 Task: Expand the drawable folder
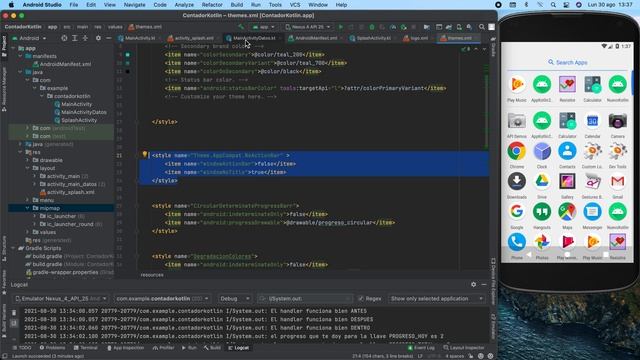pos(28,160)
